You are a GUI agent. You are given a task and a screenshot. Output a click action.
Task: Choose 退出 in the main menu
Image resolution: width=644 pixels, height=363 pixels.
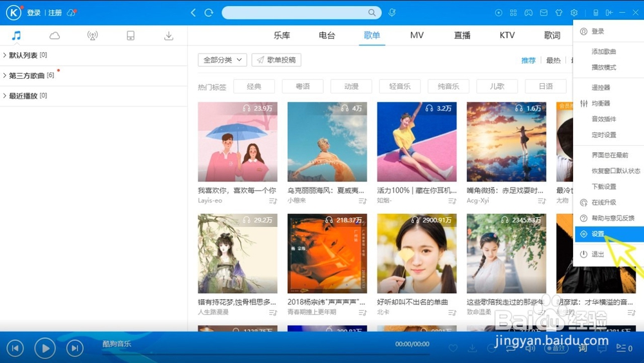pos(609,254)
